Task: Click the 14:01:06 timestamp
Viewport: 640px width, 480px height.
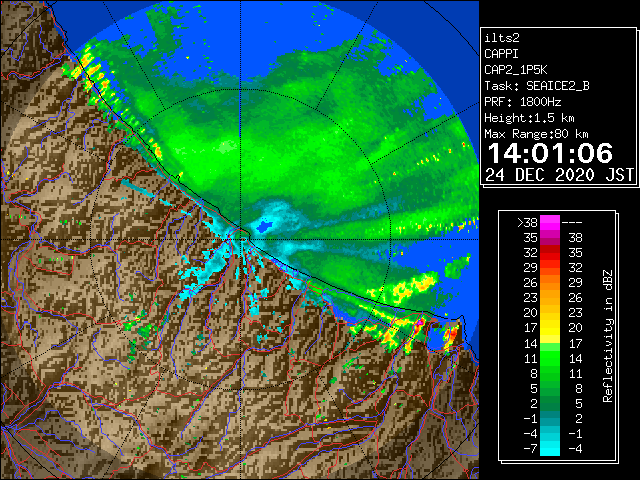Action: point(550,153)
